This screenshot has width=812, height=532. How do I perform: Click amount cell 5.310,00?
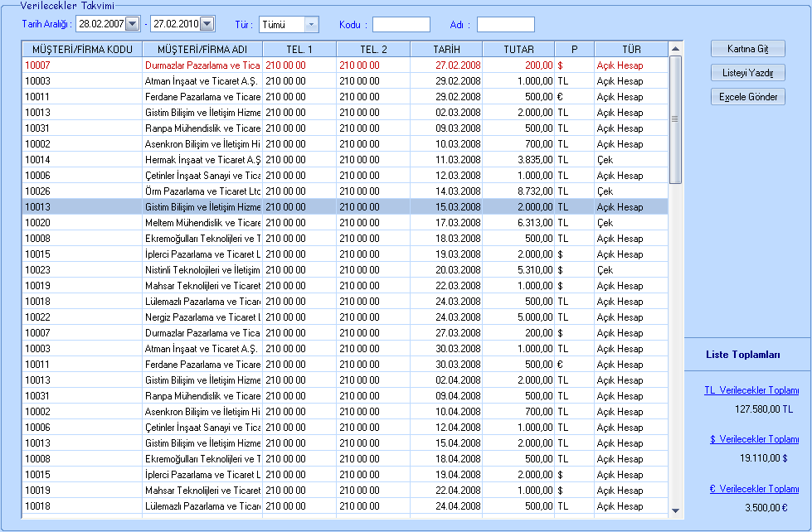coord(519,270)
